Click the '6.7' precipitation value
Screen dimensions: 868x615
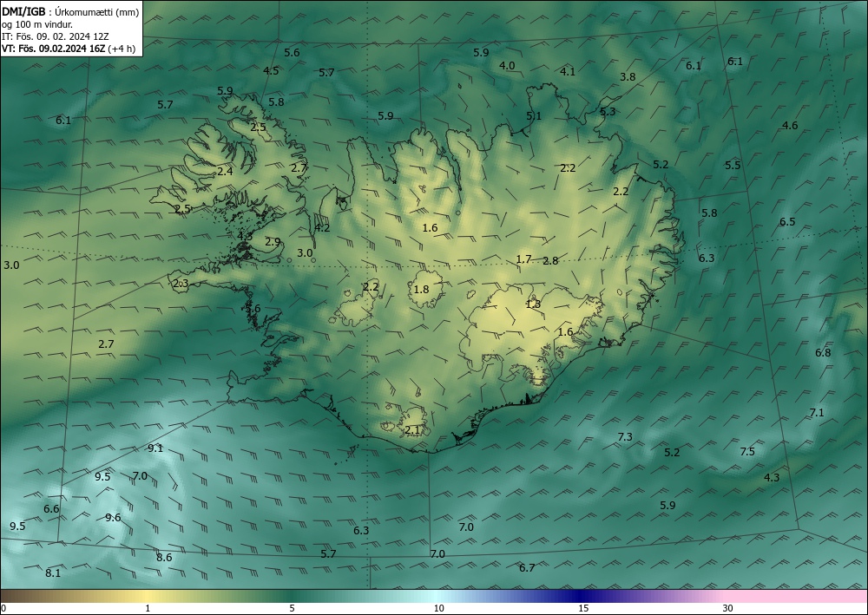pyautogui.click(x=527, y=568)
